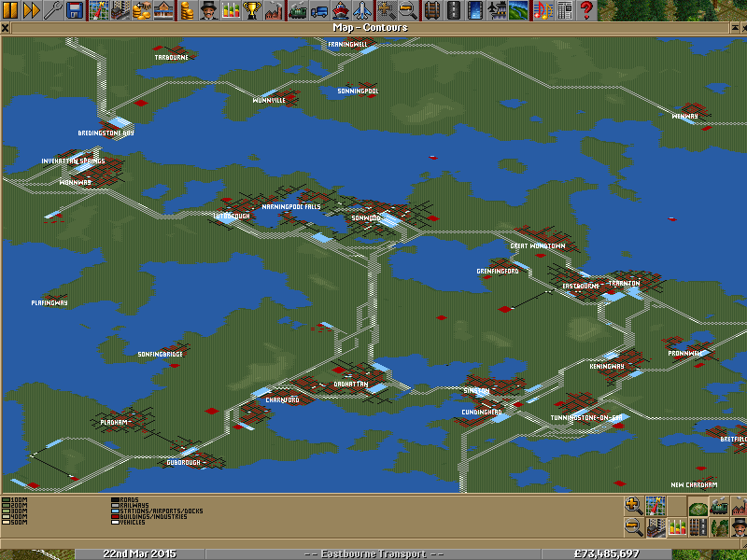Open newspaper messages icon
The width and height of the screenshot is (747, 560).
tap(564, 10)
